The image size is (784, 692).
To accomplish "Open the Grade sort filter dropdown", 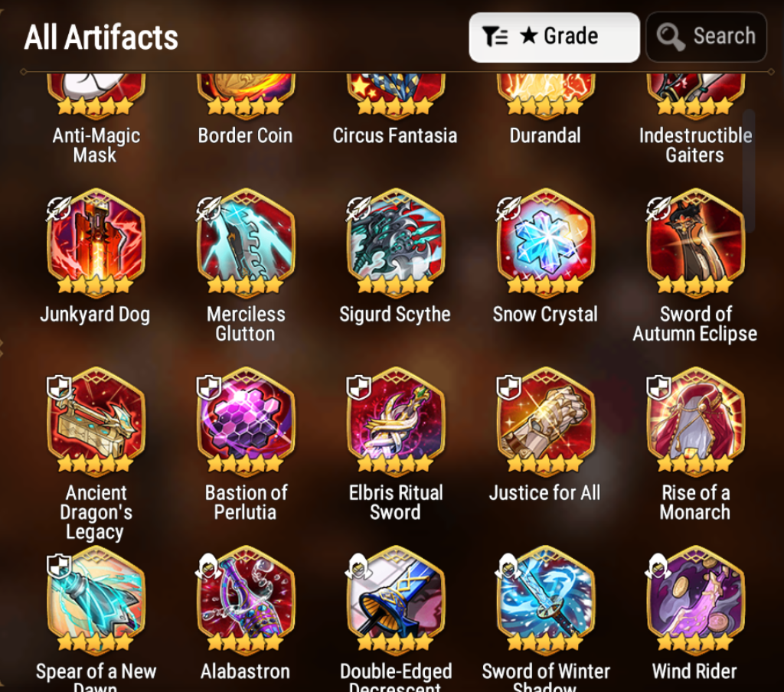I will click(554, 37).
